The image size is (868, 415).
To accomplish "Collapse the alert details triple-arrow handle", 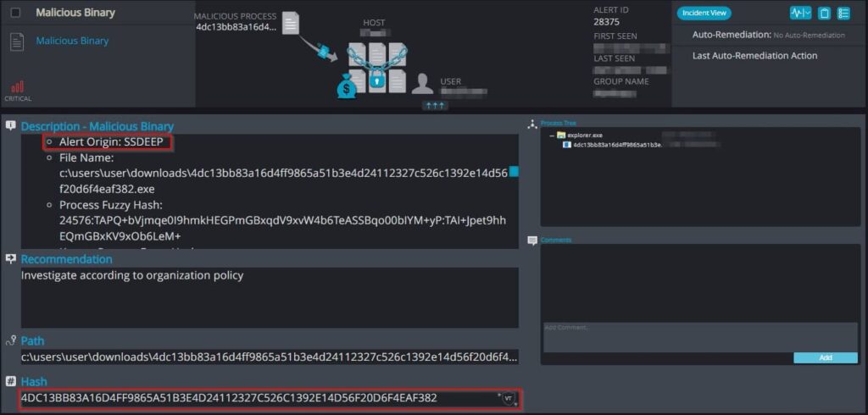I will point(435,105).
